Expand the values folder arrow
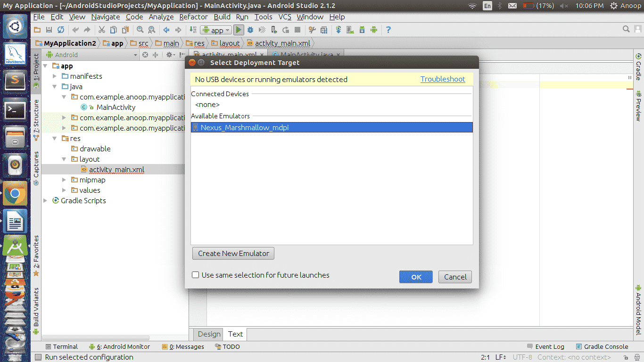The image size is (644, 362). click(65, 190)
